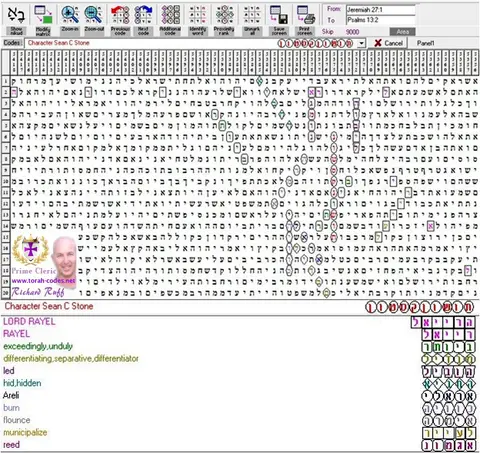The width and height of the screenshot is (480, 453).
Task: Go to the Previous code
Action: click(120, 15)
